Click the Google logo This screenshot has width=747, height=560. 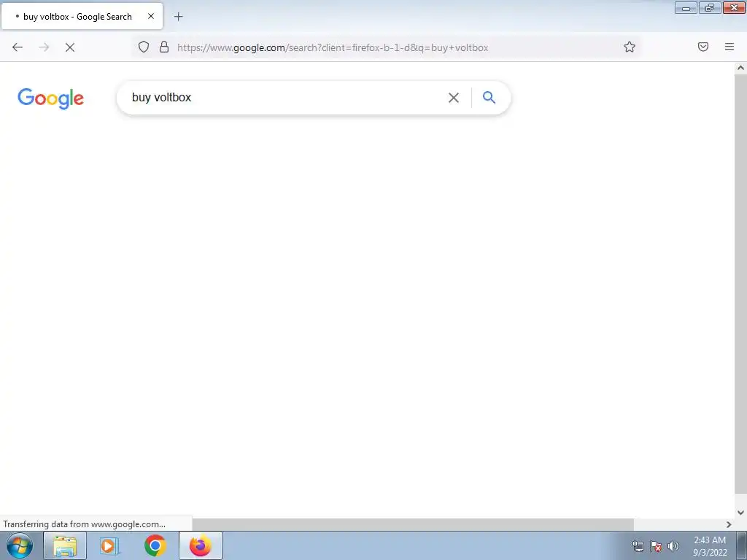click(x=50, y=98)
